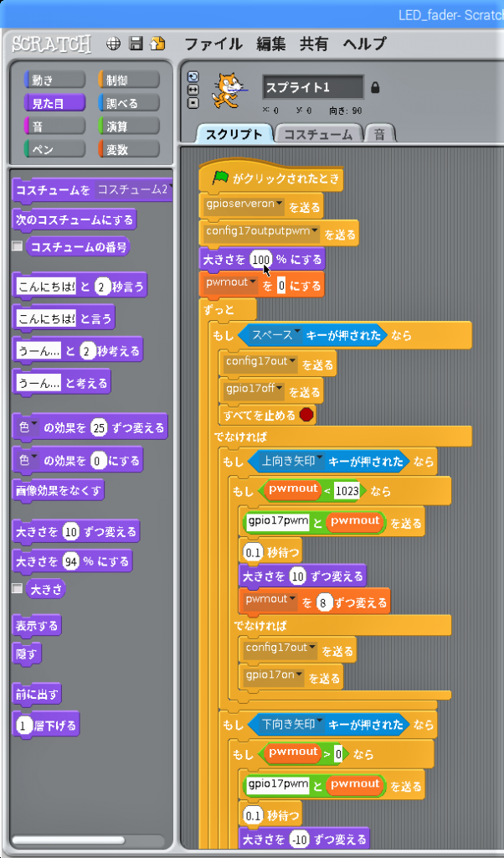Image resolution: width=504 pixels, height=858 pixels.
Task: Click the 表示する block
Action: pyautogui.click(x=37, y=625)
